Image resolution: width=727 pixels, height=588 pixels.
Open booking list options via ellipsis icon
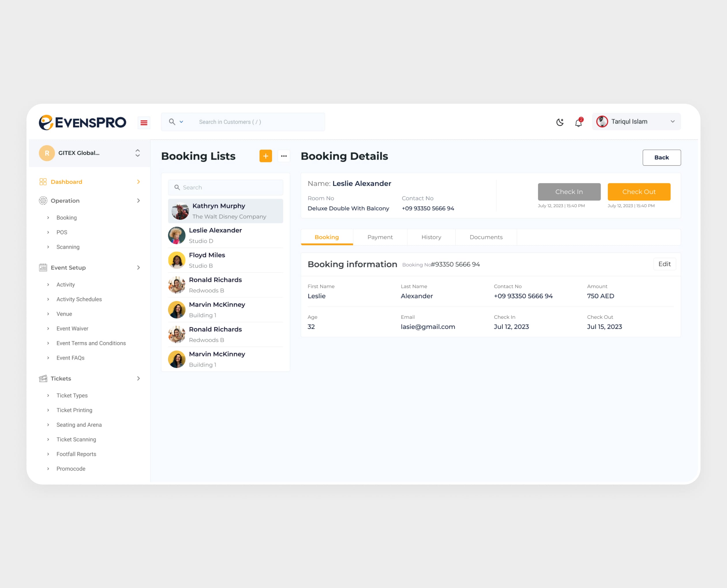point(284,156)
